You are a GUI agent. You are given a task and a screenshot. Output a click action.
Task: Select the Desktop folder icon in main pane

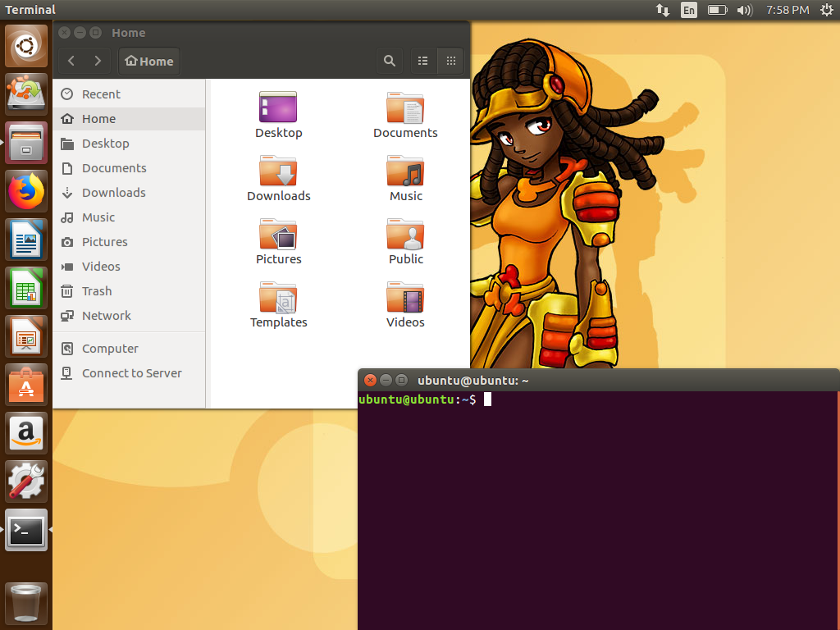[x=278, y=107]
